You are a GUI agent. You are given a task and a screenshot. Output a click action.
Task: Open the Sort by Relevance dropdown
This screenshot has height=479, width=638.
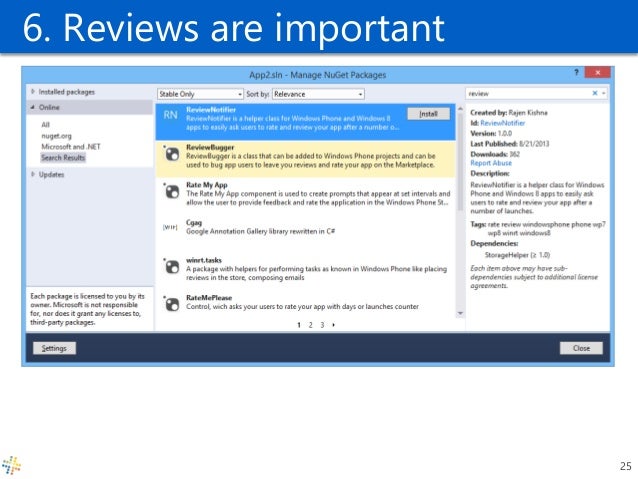coord(318,94)
